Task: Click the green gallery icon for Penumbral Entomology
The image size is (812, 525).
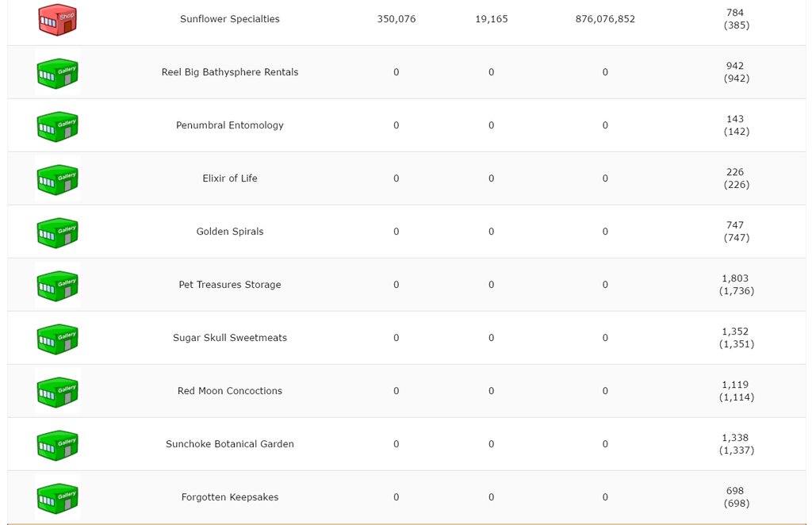Action: [57, 126]
